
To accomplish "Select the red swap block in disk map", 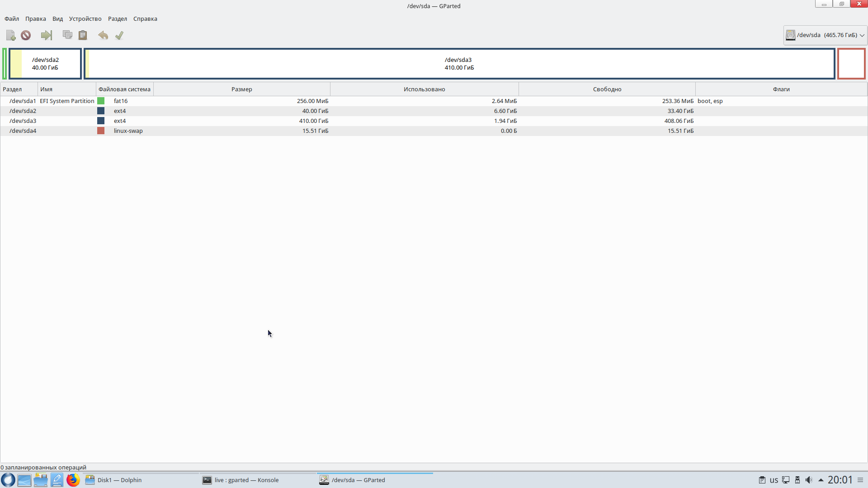I will [851, 64].
